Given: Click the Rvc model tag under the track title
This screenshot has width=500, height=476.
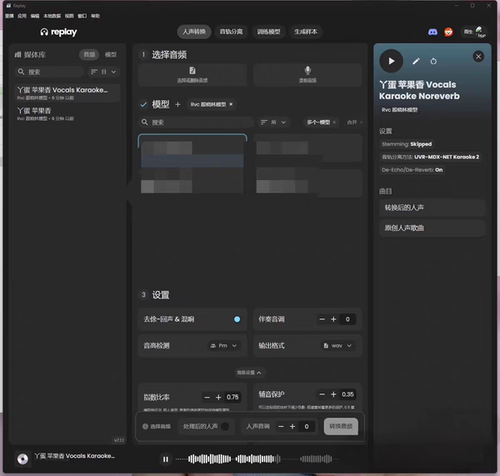Looking at the screenshot, I should [x=399, y=110].
